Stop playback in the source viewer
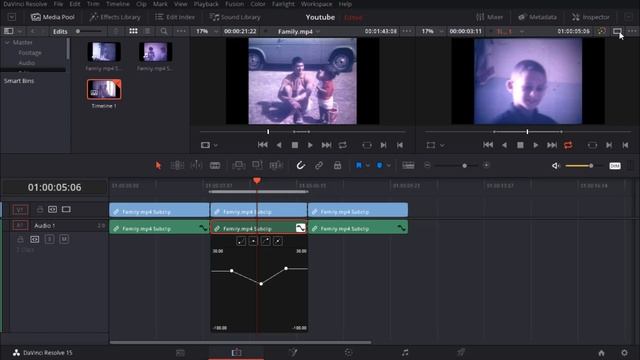The width and height of the screenshot is (640, 360). pos(295,145)
